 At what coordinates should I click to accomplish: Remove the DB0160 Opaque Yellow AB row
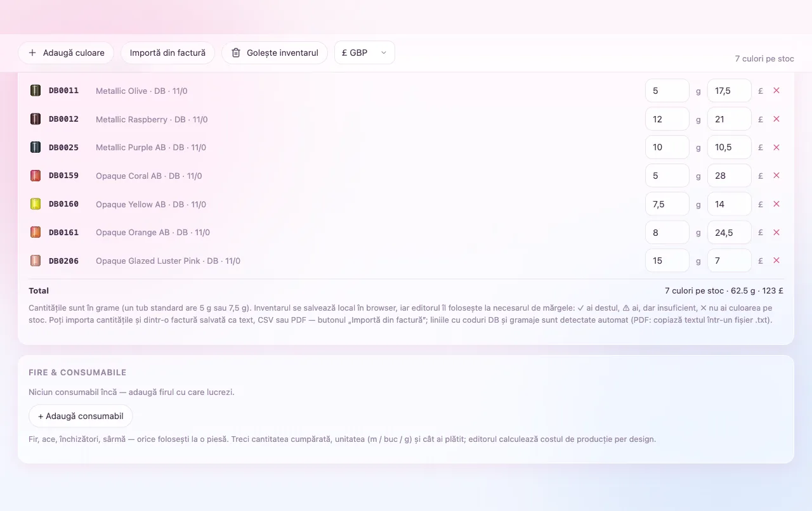[x=776, y=204]
